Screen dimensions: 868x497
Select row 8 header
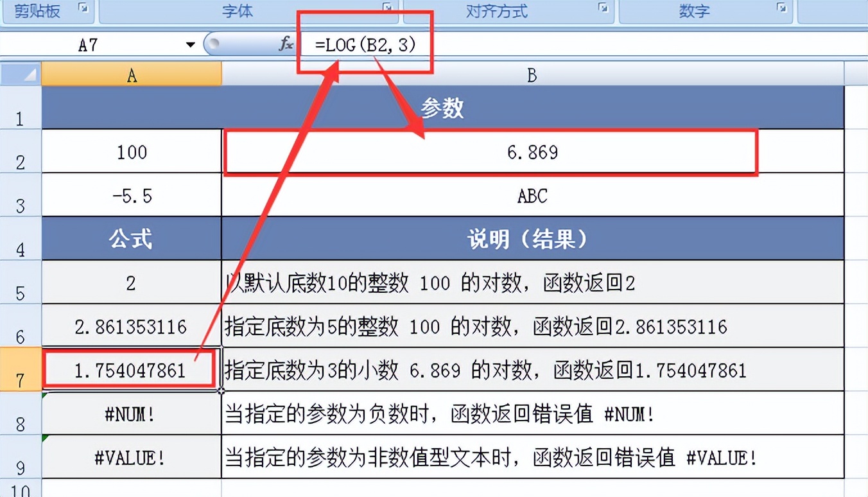pyautogui.click(x=21, y=414)
